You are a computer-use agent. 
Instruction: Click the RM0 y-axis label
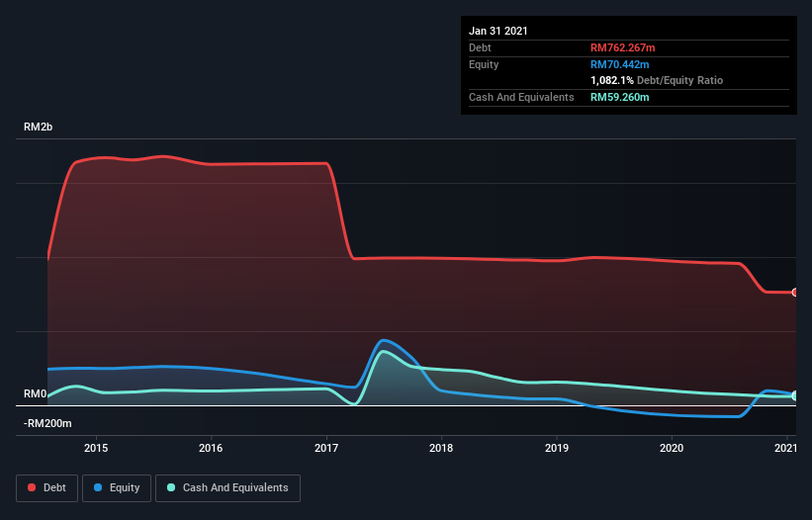pyautogui.click(x=36, y=393)
